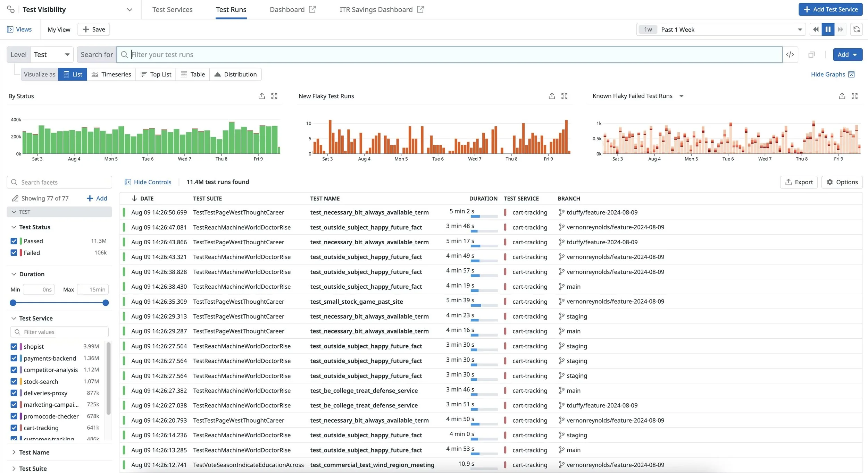Open the query code editor via </> icon
Image resolution: width=868 pixels, height=473 pixels.
pos(790,54)
